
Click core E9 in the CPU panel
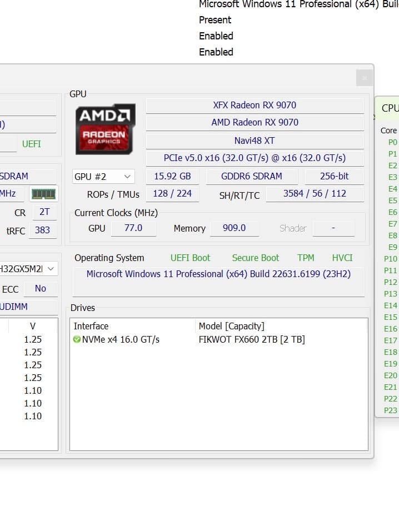[x=392, y=247]
